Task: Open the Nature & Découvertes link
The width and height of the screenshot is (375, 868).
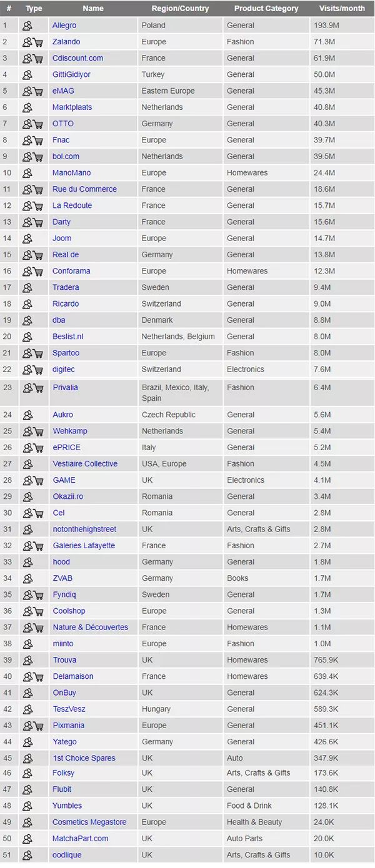Action: pos(90,628)
